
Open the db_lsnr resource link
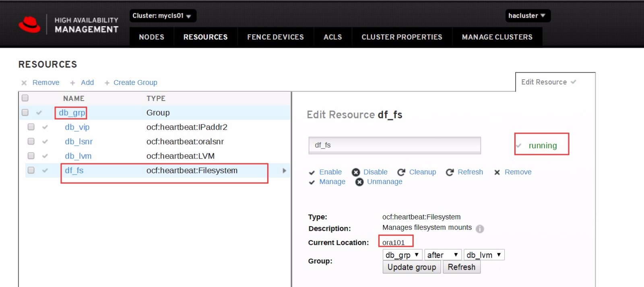[x=79, y=142]
